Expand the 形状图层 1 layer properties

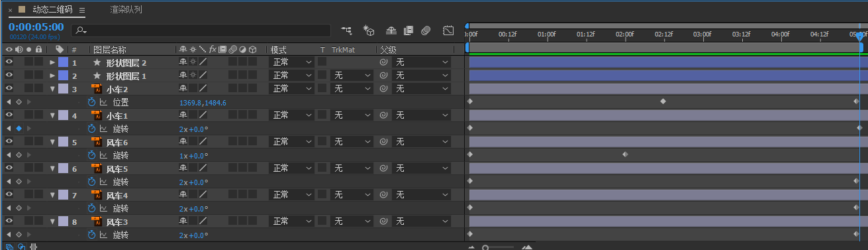pos(52,76)
